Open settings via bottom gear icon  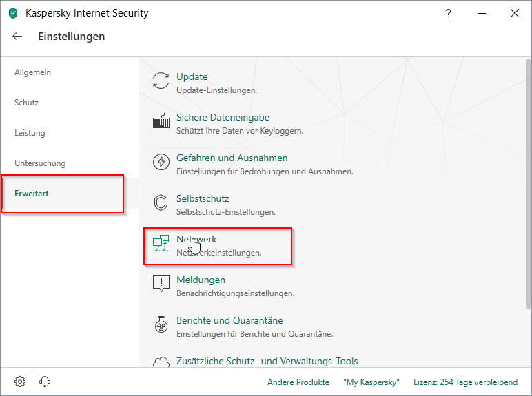pos(20,382)
